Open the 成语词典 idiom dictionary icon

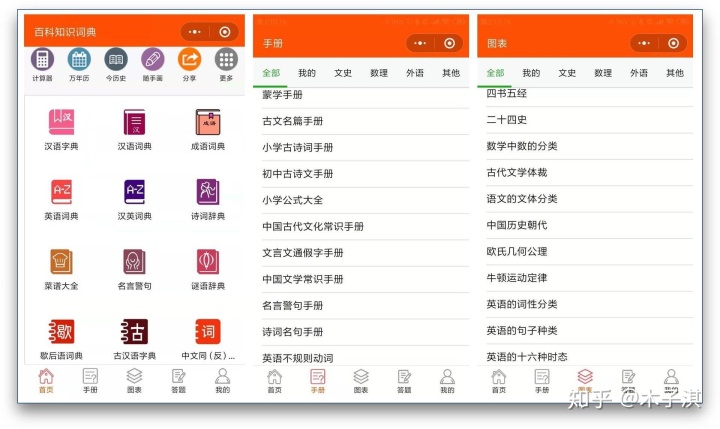coord(207,123)
